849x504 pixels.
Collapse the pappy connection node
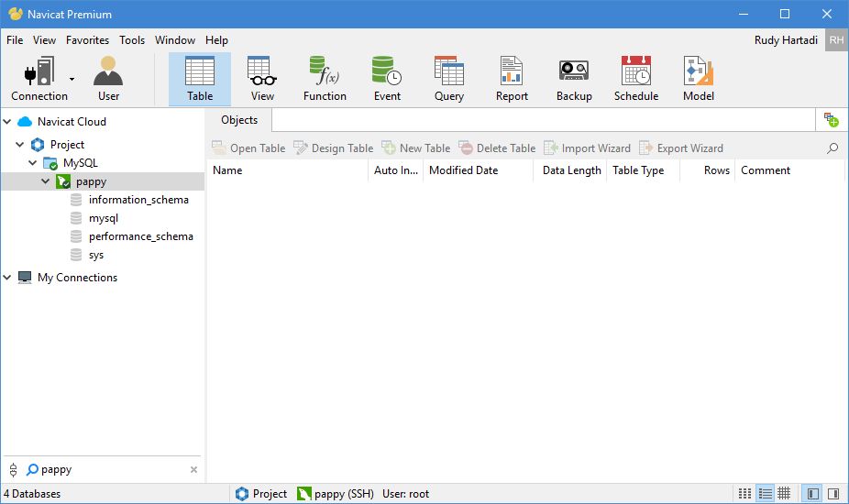pos(46,181)
